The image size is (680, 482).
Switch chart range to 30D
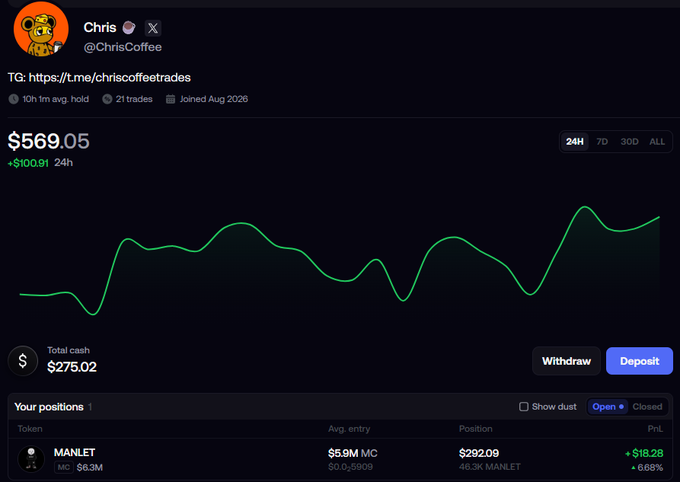(x=629, y=141)
